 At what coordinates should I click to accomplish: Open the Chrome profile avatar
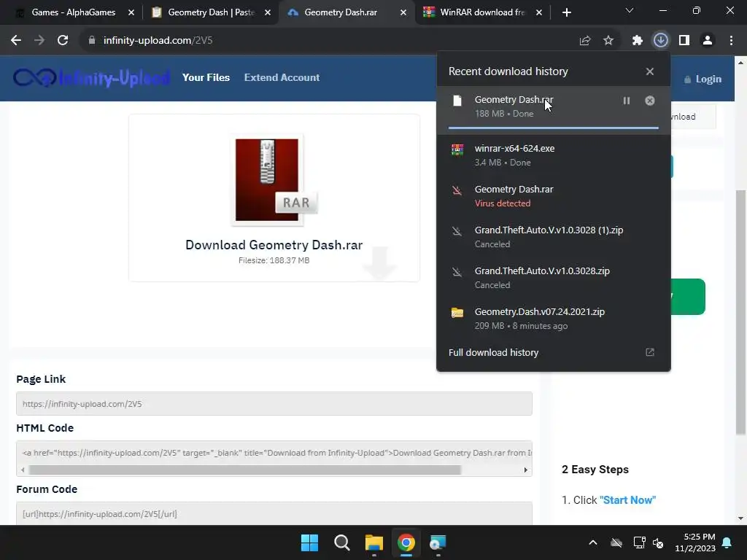pos(708,41)
